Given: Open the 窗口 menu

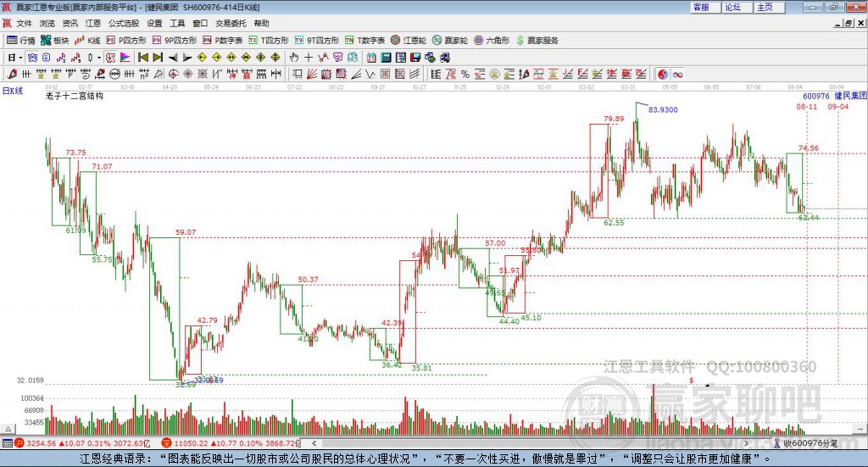Looking at the screenshot, I should (x=200, y=23).
